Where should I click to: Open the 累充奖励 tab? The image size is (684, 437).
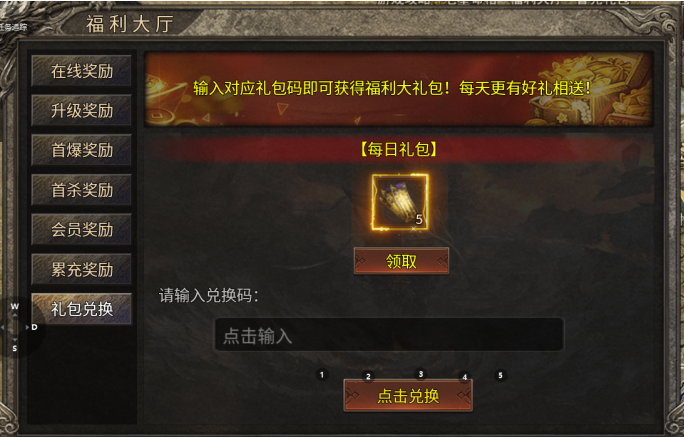pyautogui.click(x=82, y=270)
